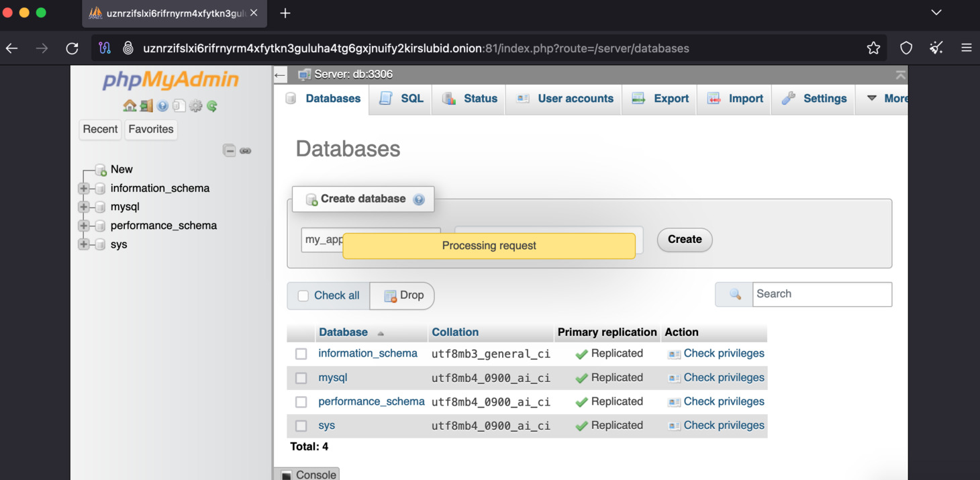Open the Recent tables button
980x480 pixels.
100,130
